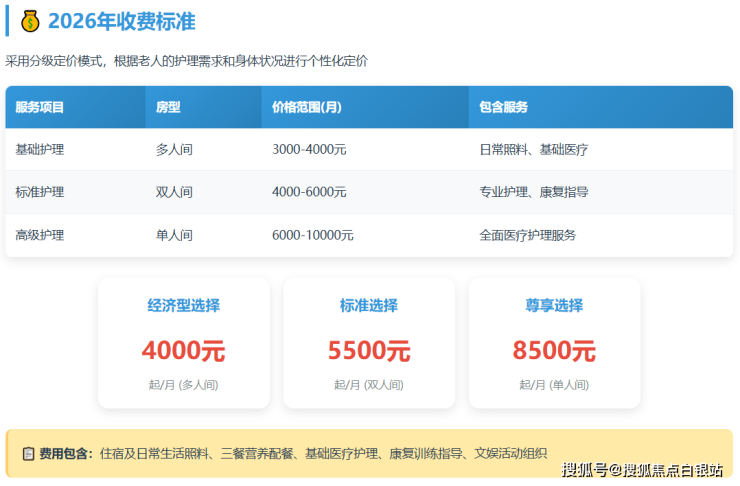Select the 6000-10000元 price cell
The height and width of the screenshot is (486, 740).
pyautogui.click(x=313, y=236)
